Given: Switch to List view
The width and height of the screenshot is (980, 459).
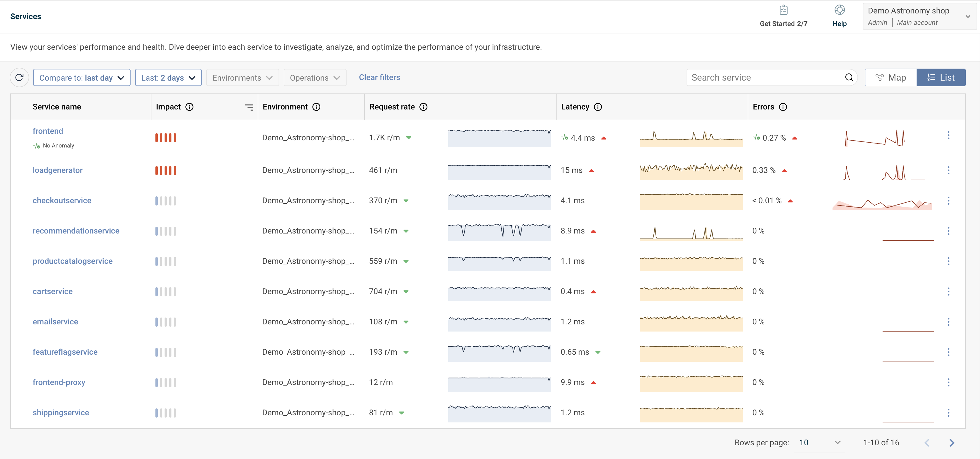Looking at the screenshot, I should [941, 78].
